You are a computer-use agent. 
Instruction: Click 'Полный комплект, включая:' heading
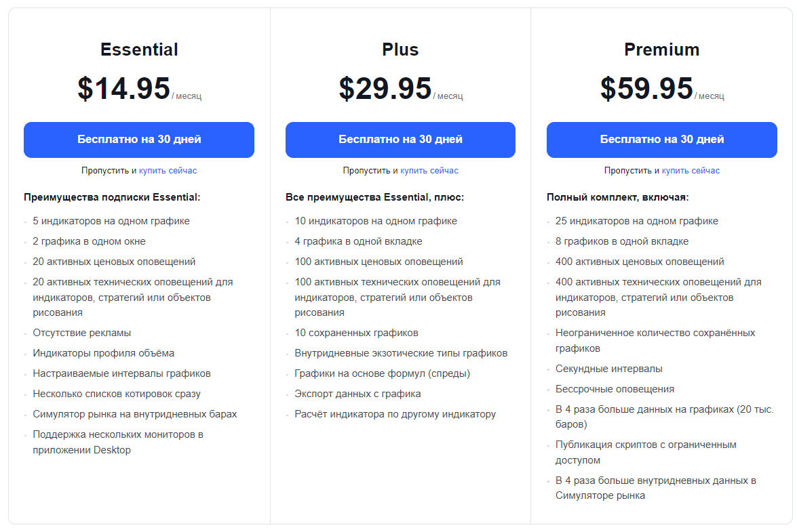click(617, 197)
